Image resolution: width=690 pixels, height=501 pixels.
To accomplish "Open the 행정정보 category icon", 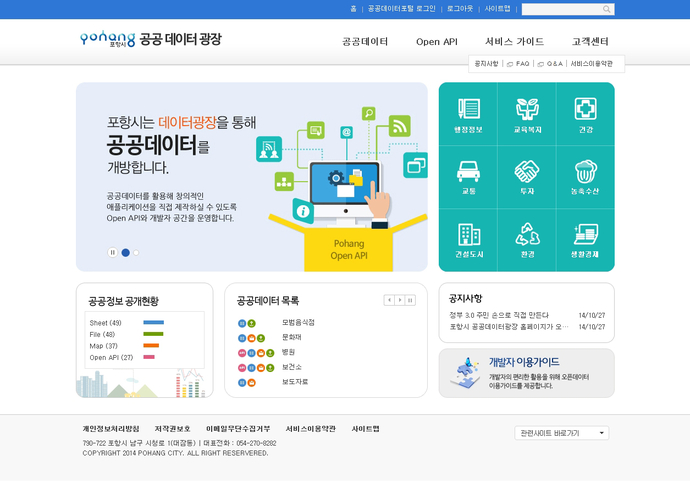I will [468, 113].
